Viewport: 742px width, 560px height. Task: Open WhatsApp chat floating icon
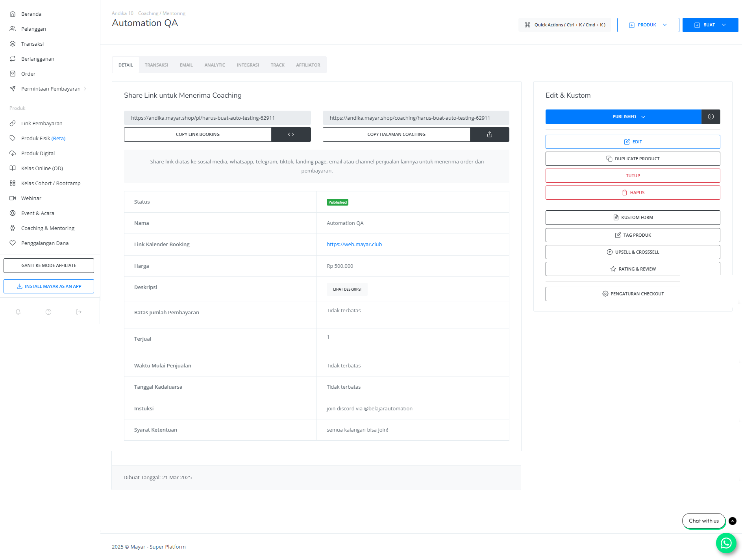pyautogui.click(x=726, y=543)
